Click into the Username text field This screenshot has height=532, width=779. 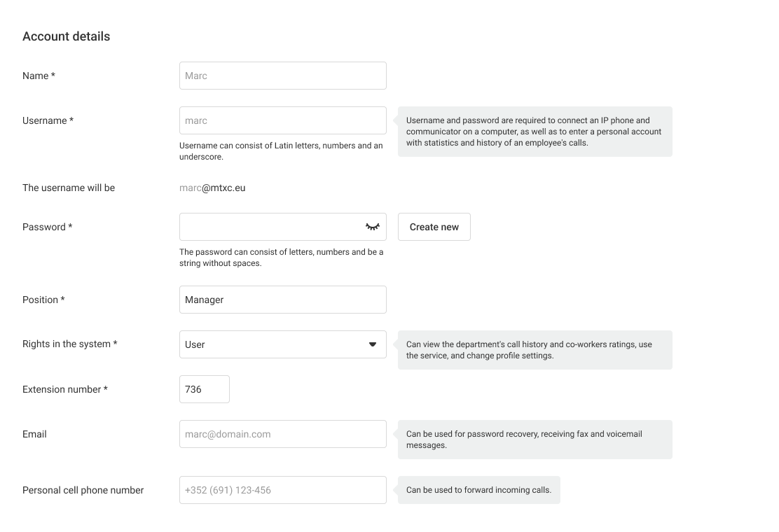[x=282, y=120]
